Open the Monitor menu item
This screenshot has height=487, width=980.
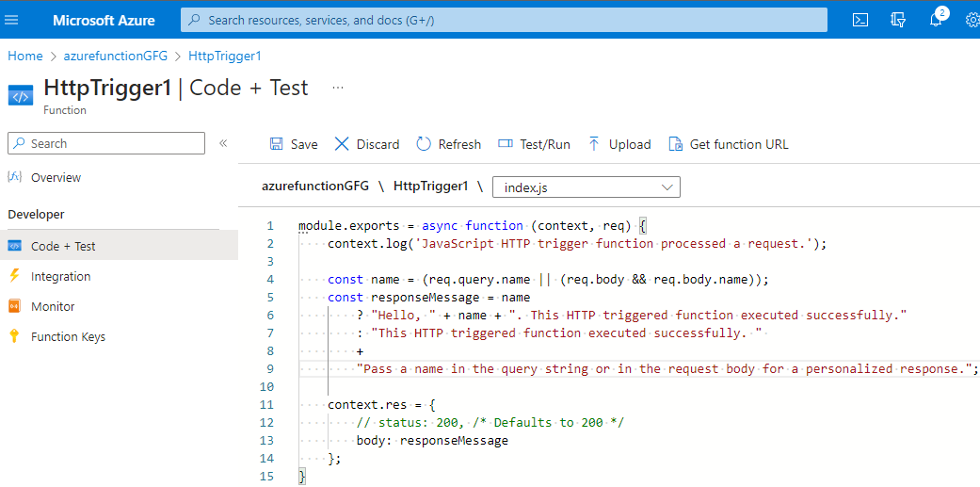click(52, 306)
